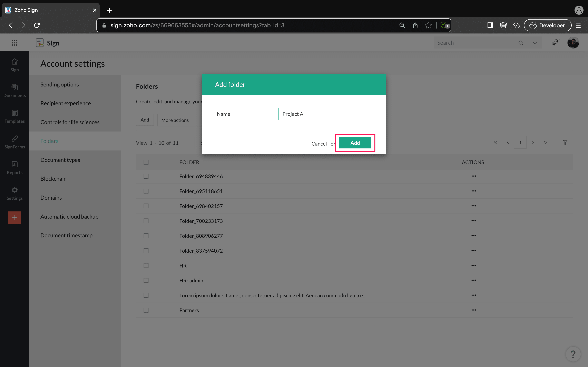The image size is (588, 367).
Task: Click the announcements megaphone icon
Action: (x=556, y=43)
